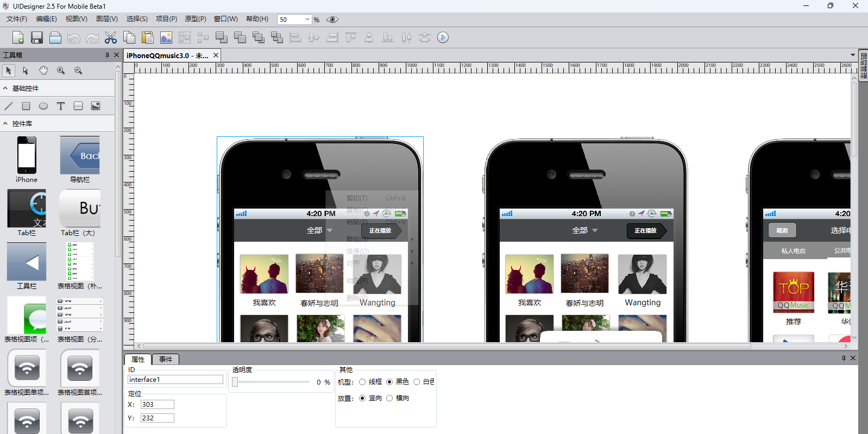This screenshot has height=434, width=868.
Task: Activate the zoom out magnifier tool
Action: coord(78,71)
